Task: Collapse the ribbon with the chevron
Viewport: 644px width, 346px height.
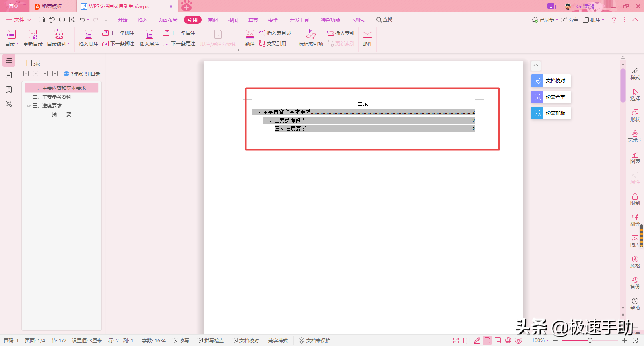Action: [635, 20]
